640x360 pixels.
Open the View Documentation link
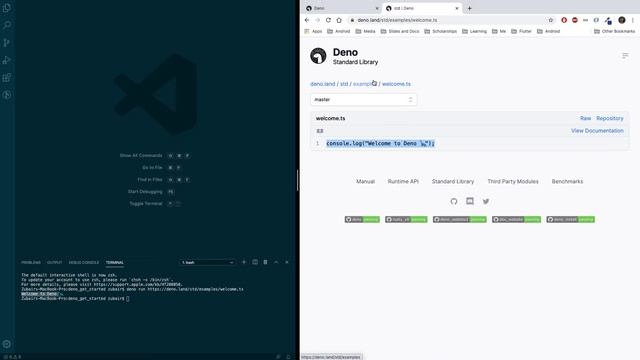(597, 131)
